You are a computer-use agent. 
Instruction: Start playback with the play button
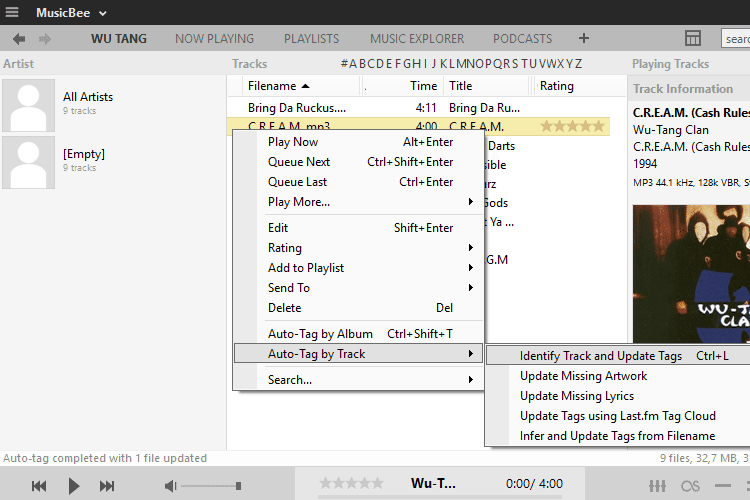(x=74, y=487)
